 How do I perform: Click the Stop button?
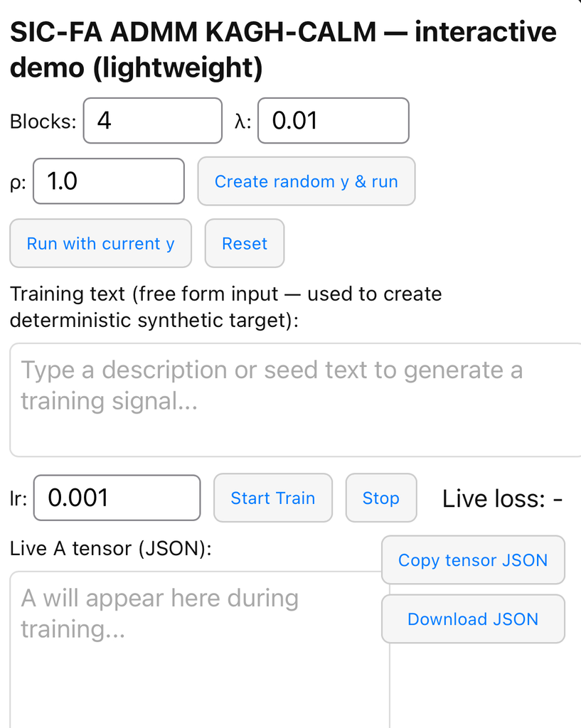pos(380,498)
